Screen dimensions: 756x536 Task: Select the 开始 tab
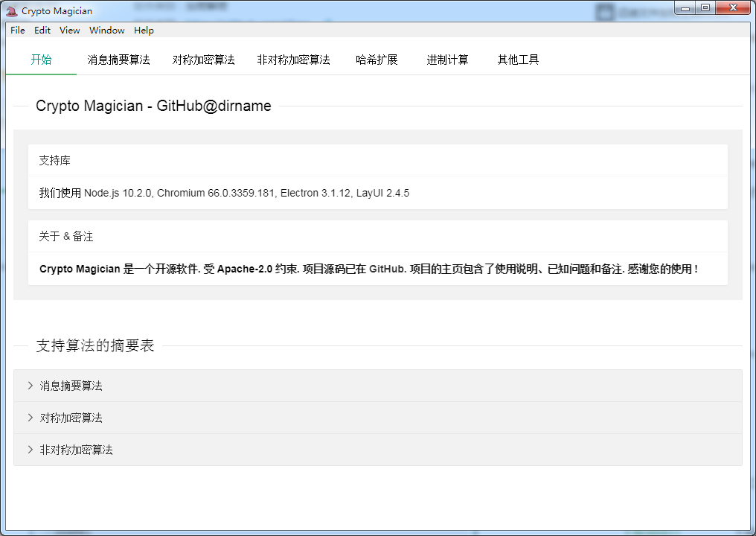click(41, 60)
